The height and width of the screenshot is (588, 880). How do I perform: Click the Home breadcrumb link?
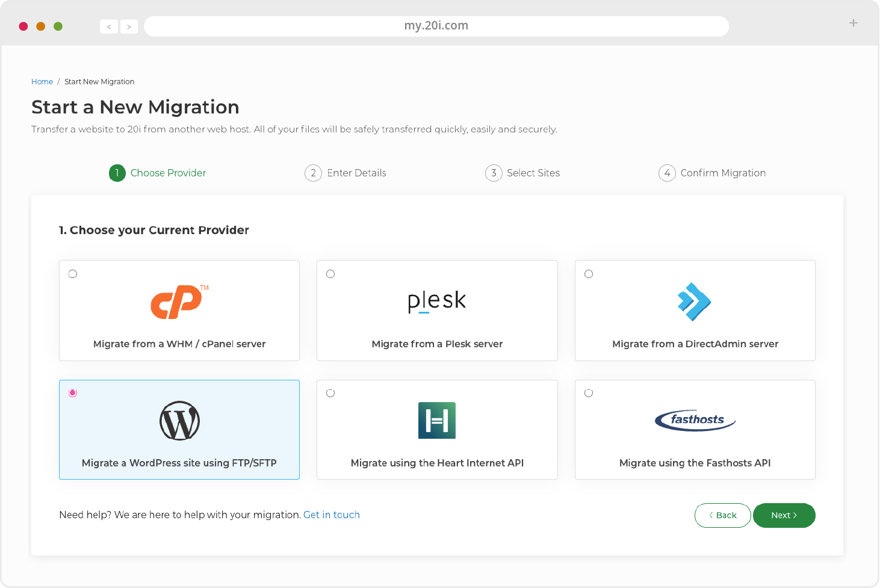point(42,82)
